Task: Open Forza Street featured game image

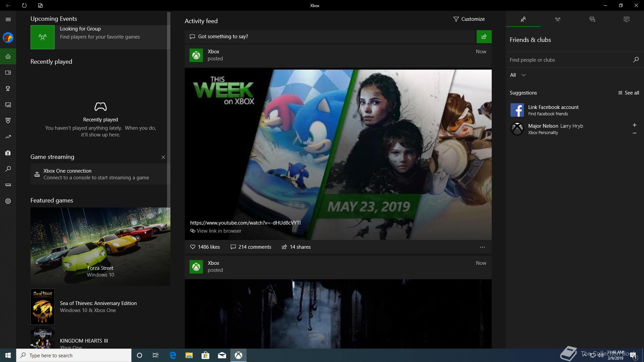Action: click(100, 246)
